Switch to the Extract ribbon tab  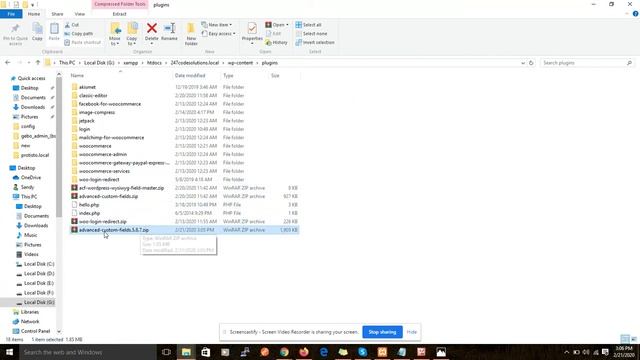(120, 14)
